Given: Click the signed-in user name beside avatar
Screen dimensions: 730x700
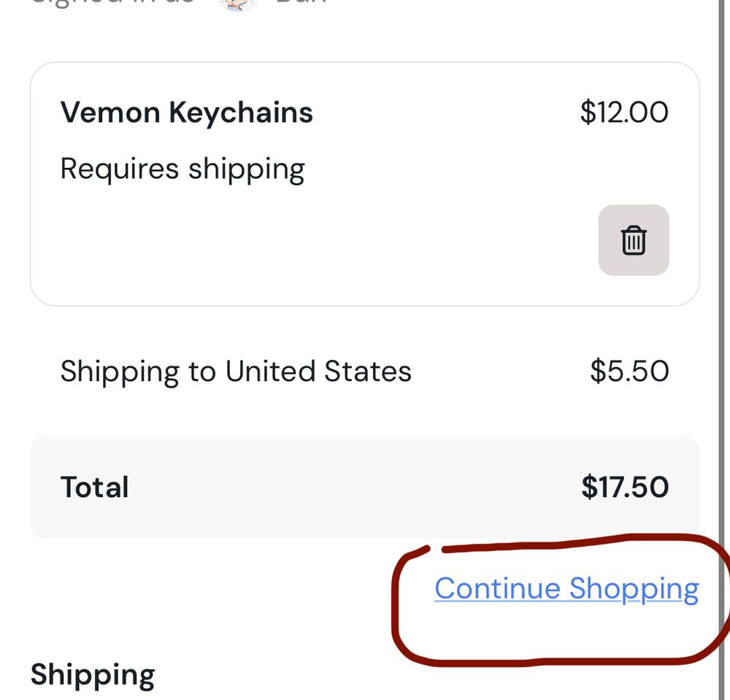Looking at the screenshot, I should (301, 2).
